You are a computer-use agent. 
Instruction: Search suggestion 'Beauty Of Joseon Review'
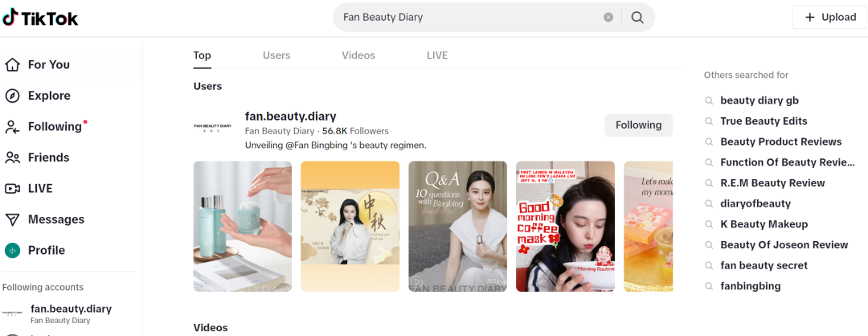(x=784, y=244)
